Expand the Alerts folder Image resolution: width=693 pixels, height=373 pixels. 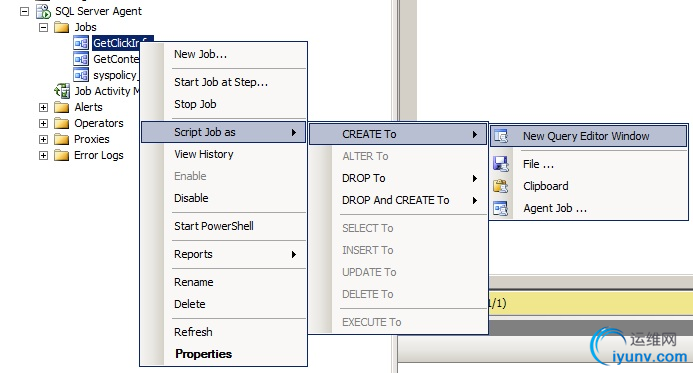43,107
